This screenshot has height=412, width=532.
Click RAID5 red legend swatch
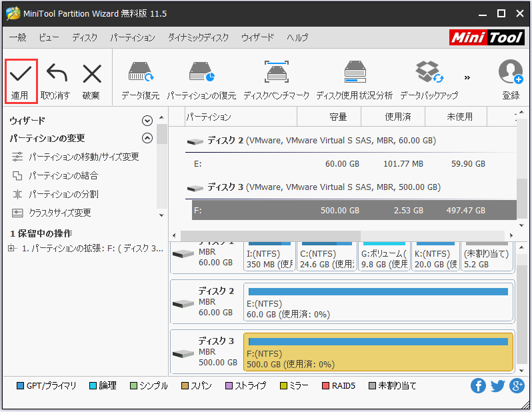coord(325,386)
